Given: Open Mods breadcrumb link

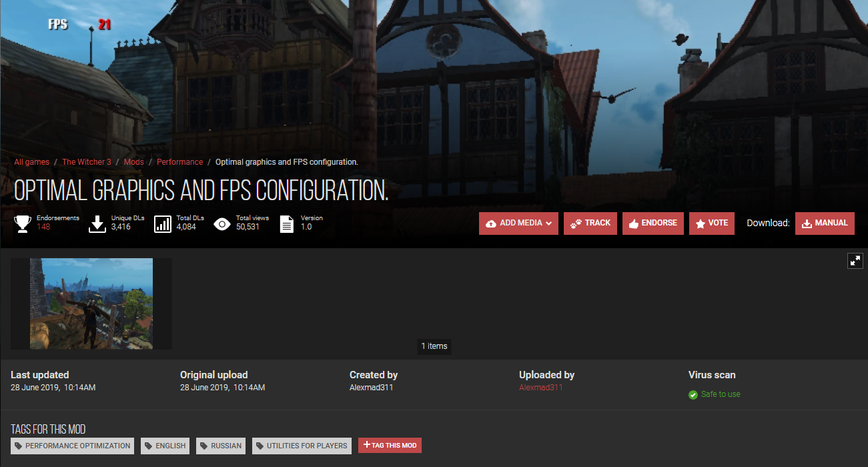Looking at the screenshot, I should pos(133,162).
